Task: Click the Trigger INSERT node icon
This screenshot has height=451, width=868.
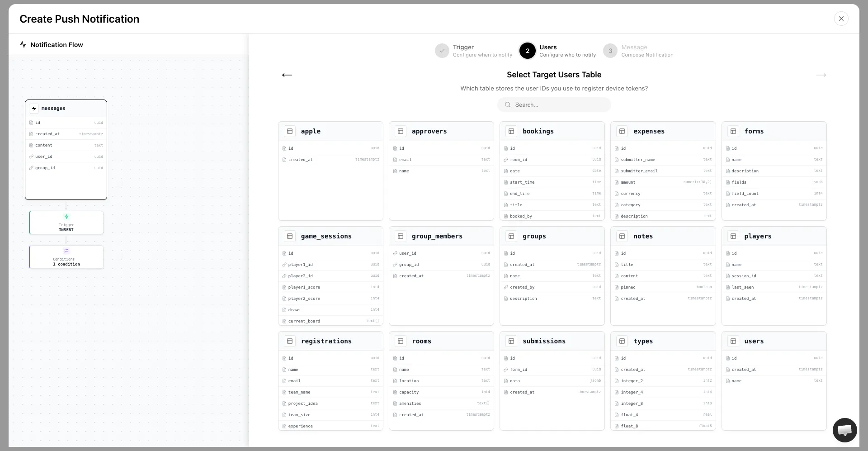Action: [66, 217]
